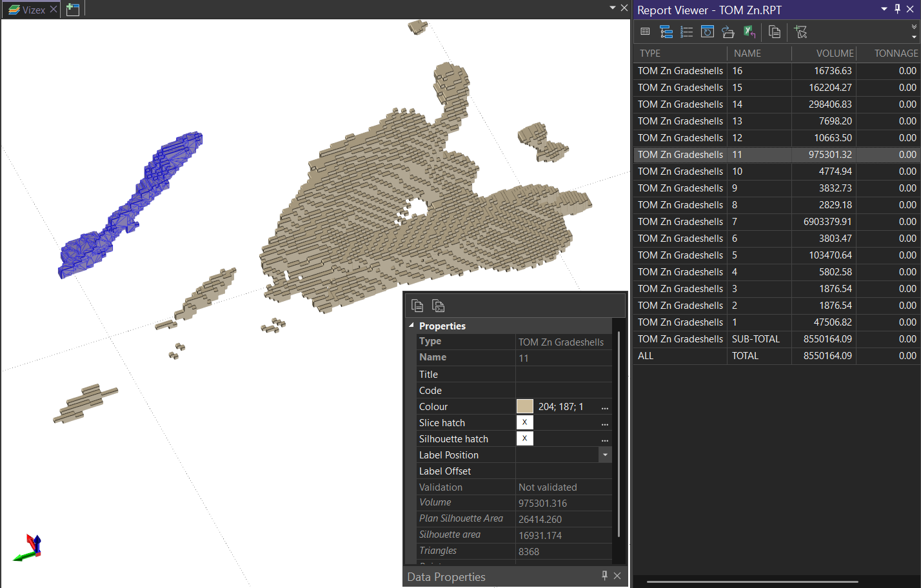Click the Slice hatch pattern box

pos(525,422)
